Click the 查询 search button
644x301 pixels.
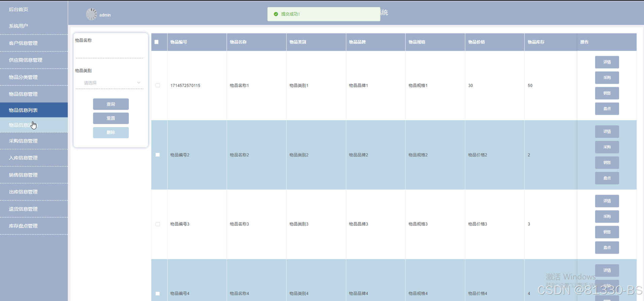tap(111, 104)
